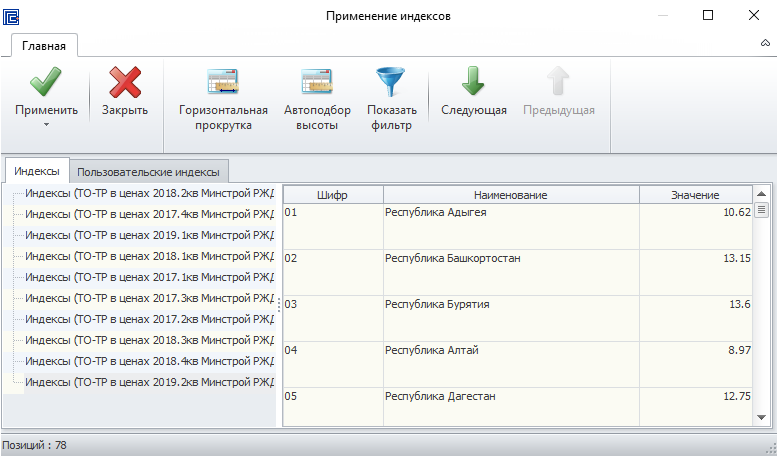Select Индексы 2019.2кв Минстрой tree item

point(149,382)
